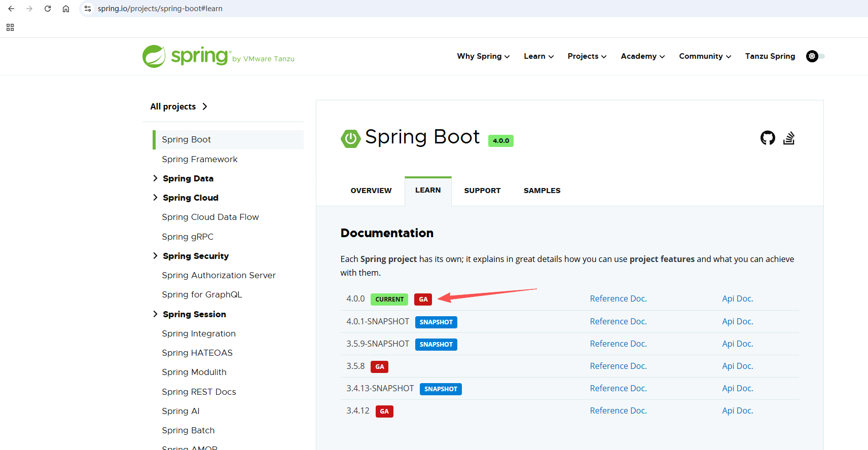Reload the page with the refresh icon
The width and height of the screenshot is (868, 450).
tap(48, 9)
